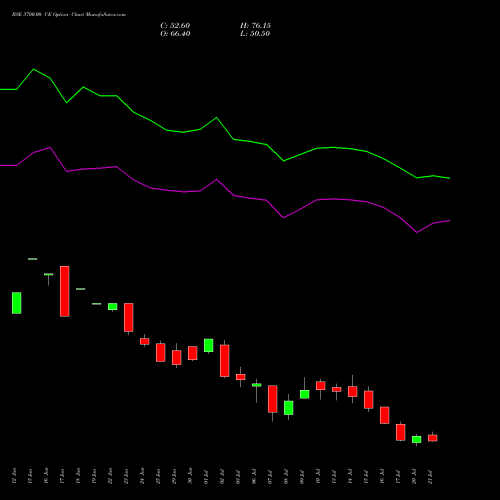Select the 14 Jul date axis label
The image size is (500, 500).
coord(350,477)
